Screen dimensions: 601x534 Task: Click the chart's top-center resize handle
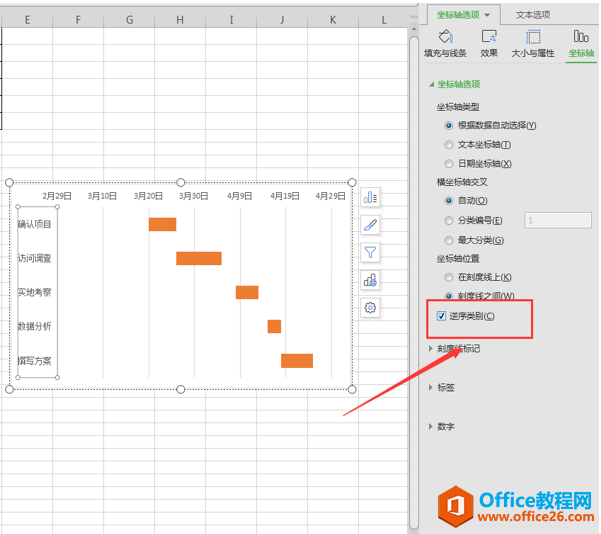tap(181, 182)
